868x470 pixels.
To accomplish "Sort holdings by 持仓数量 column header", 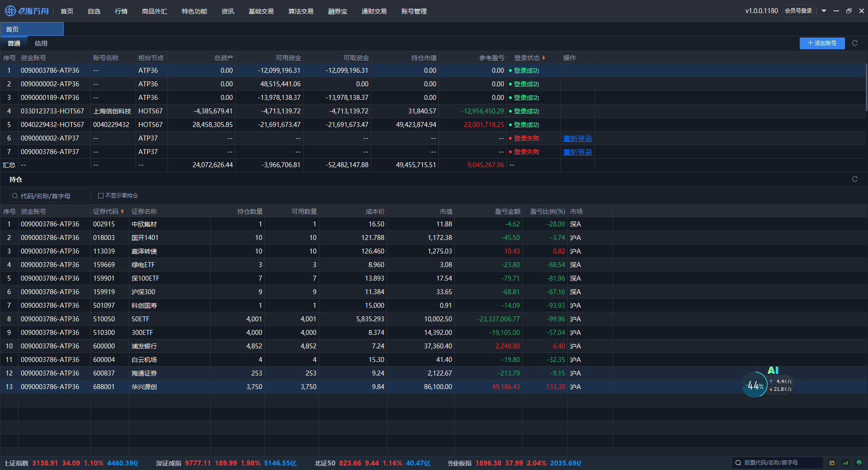I will point(250,211).
